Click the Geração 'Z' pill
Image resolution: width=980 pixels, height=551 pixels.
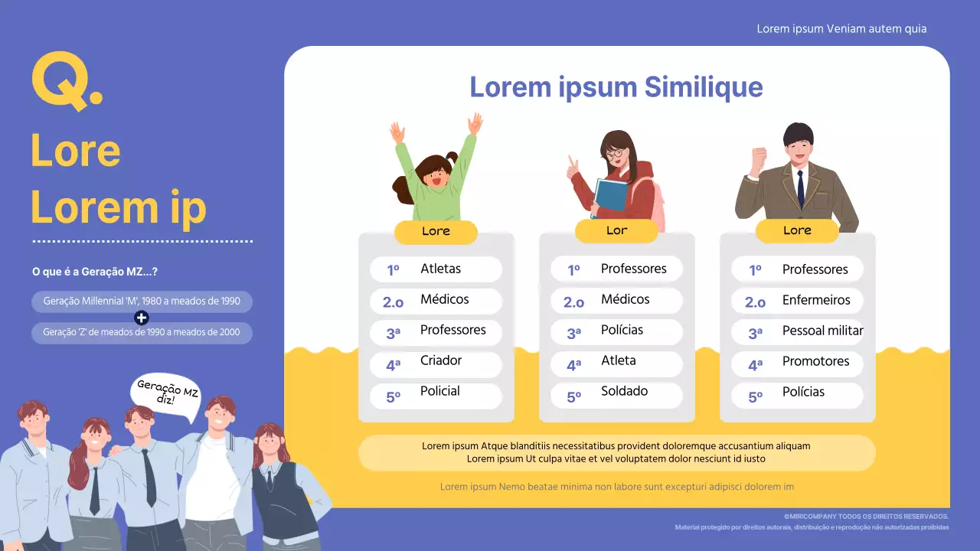142,333
